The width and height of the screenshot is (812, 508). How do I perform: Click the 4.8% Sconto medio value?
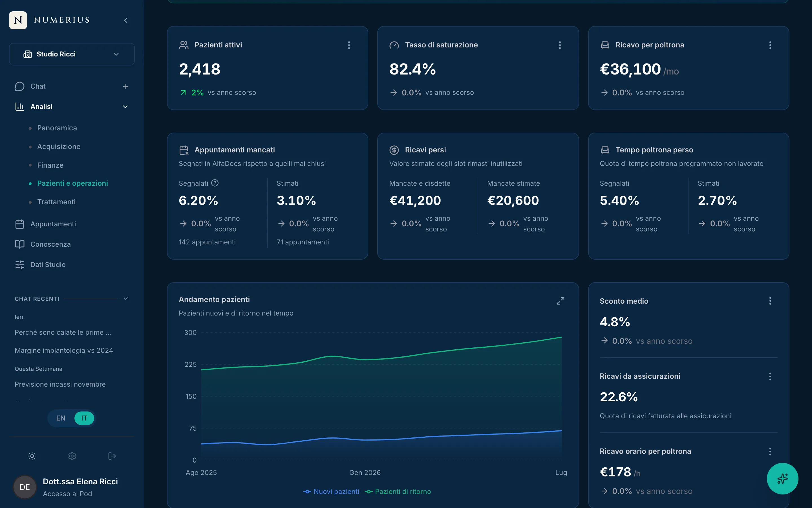(615, 322)
